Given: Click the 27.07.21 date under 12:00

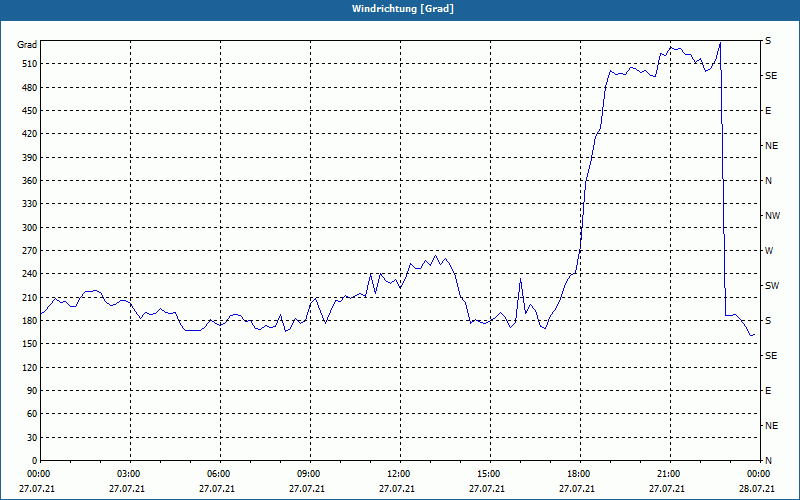Looking at the screenshot, I should click(x=396, y=489).
